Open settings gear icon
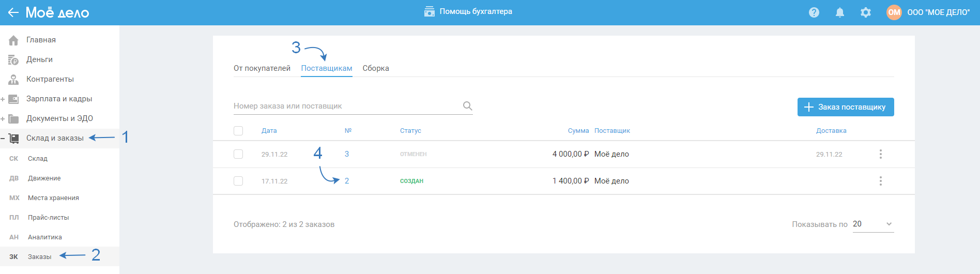The image size is (980, 274). 866,12
